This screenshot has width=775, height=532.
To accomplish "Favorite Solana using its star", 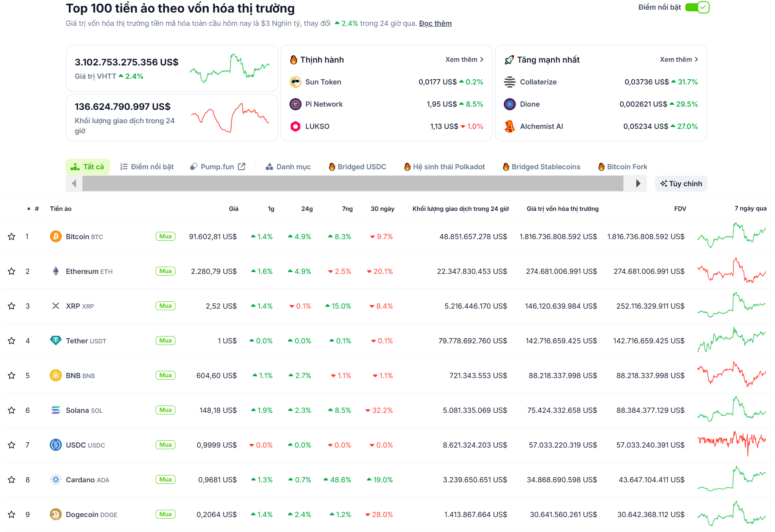I will [x=12, y=410].
